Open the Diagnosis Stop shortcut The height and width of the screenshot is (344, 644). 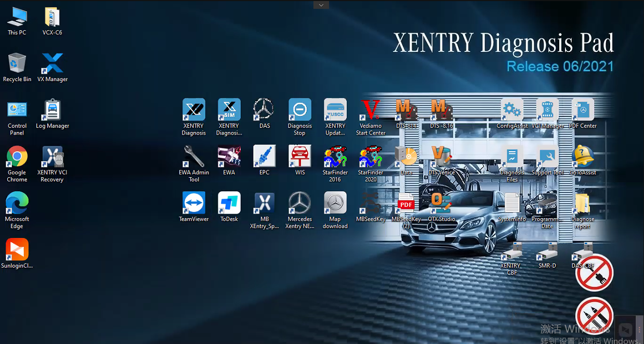pos(299,110)
